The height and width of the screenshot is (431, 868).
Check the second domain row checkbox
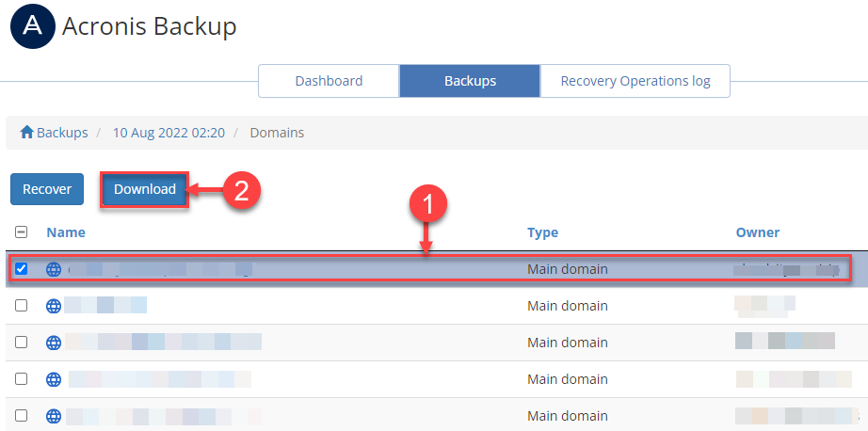22,306
